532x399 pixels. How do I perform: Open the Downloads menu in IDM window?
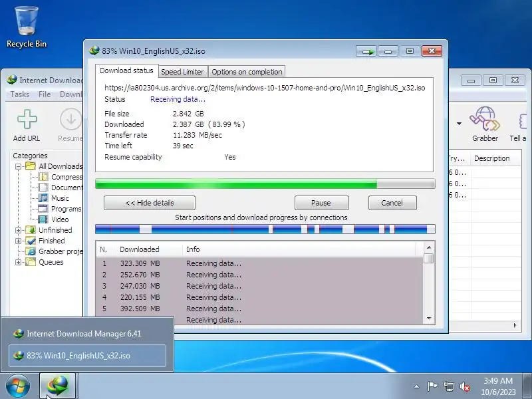click(x=70, y=94)
